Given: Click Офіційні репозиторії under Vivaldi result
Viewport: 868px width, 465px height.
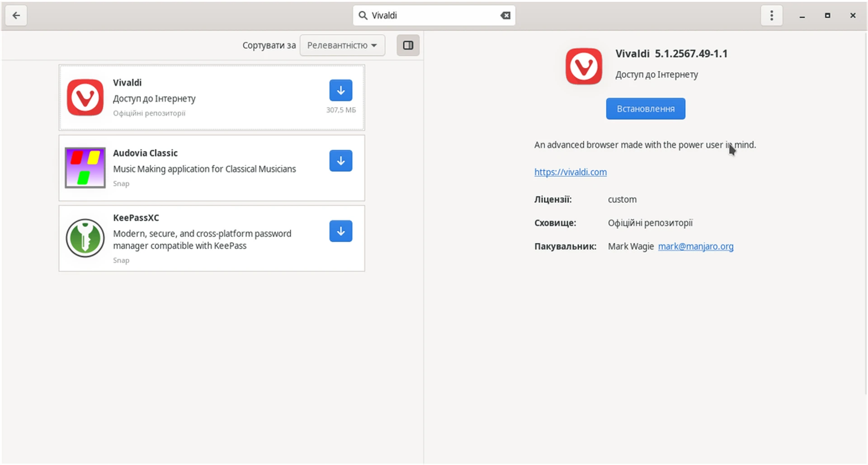Looking at the screenshot, I should pos(149,113).
